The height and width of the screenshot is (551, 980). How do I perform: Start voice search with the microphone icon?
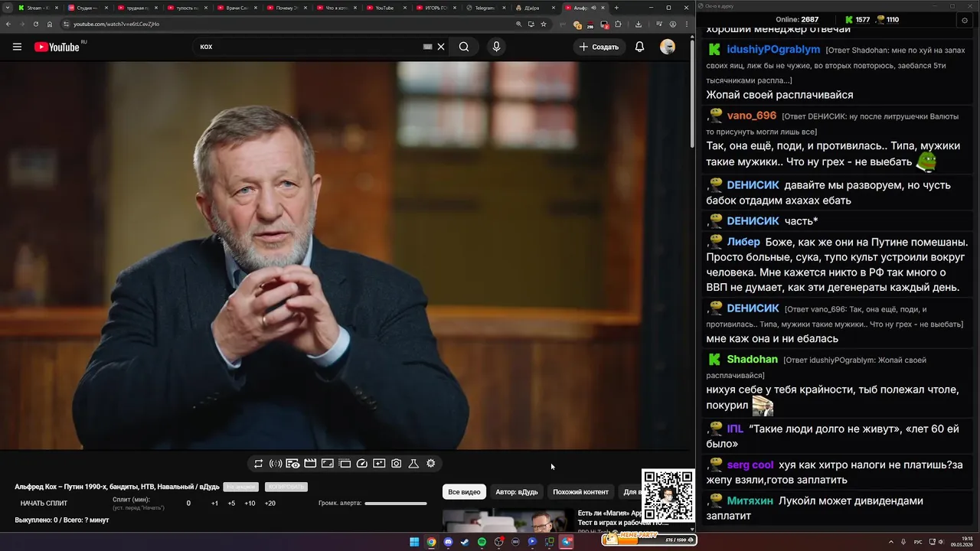[496, 47]
